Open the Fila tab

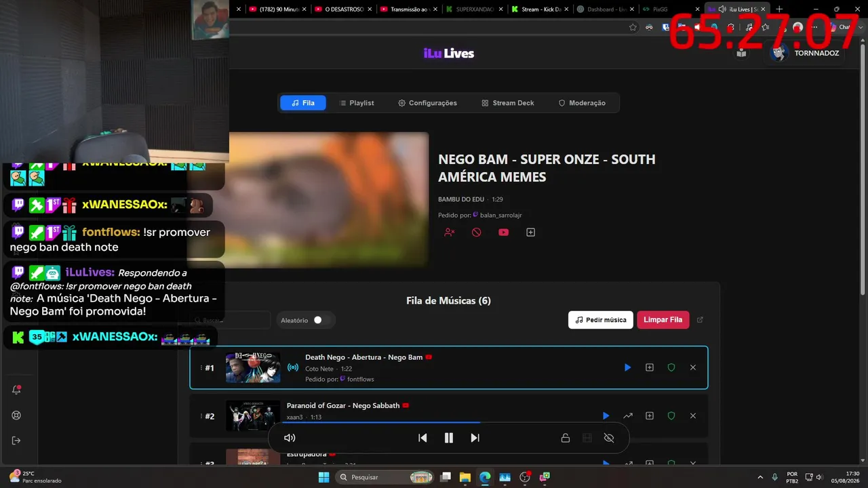303,103
